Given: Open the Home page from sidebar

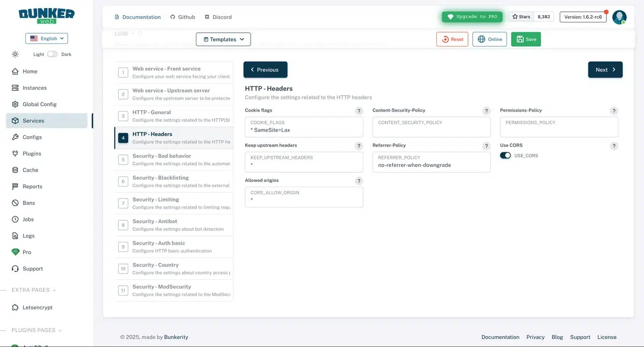Looking at the screenshot, I should point(46,71).
